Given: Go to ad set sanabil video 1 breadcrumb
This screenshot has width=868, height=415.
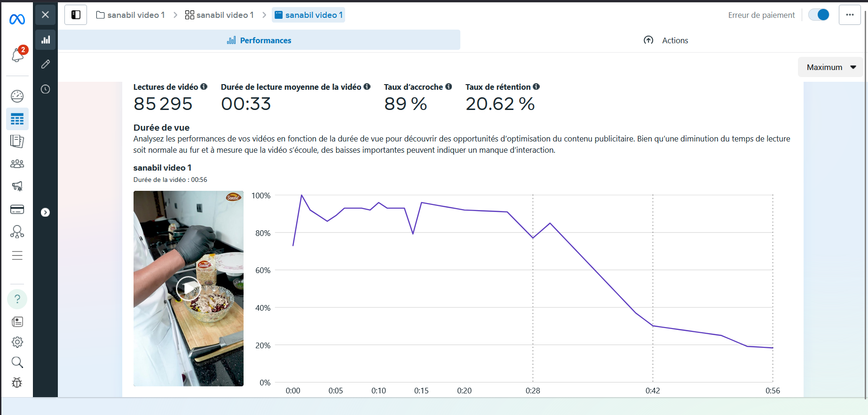Looking at the screenshot, I should pos(220,15).
